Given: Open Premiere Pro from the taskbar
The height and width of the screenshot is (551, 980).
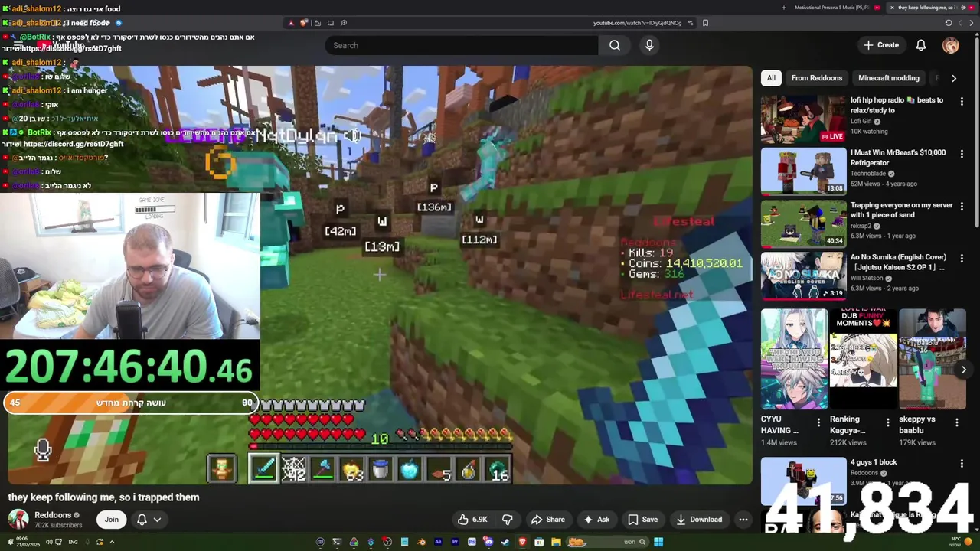Looking at the screenshot, I should (x=455, y=542).
